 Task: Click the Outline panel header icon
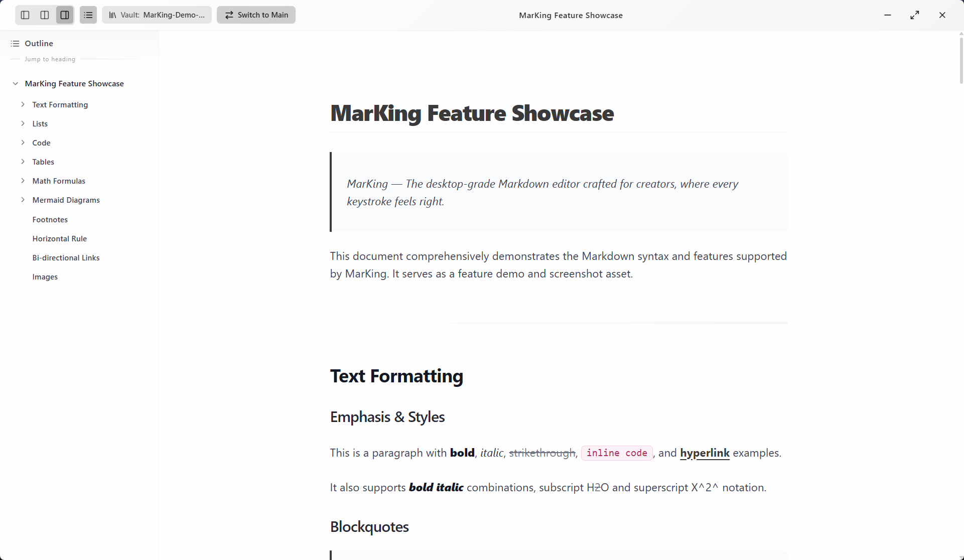pos(15,44)
